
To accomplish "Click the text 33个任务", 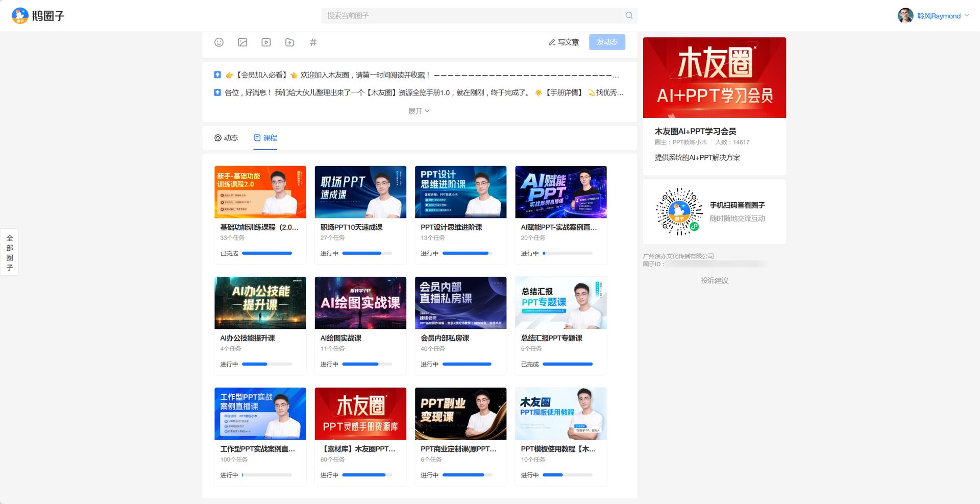I will pos(232,238).
